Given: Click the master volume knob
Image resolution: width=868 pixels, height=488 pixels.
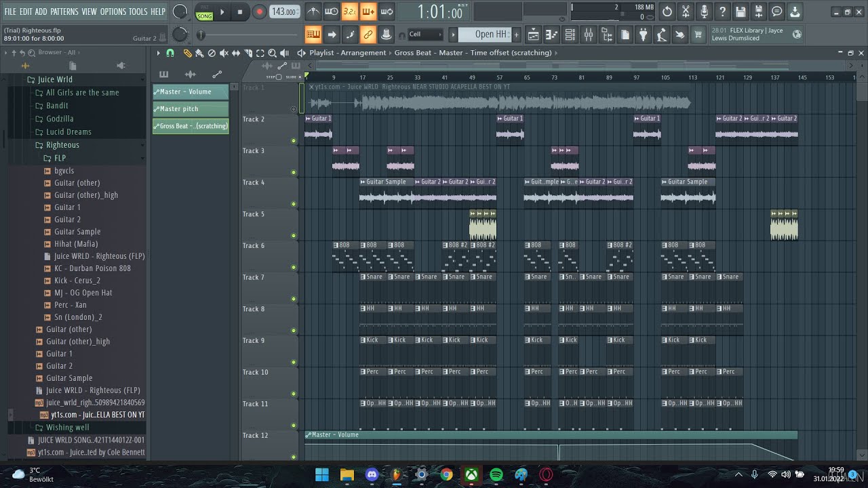Looking at the screenshot, I should pyautogui.click(x=180, y=12).
